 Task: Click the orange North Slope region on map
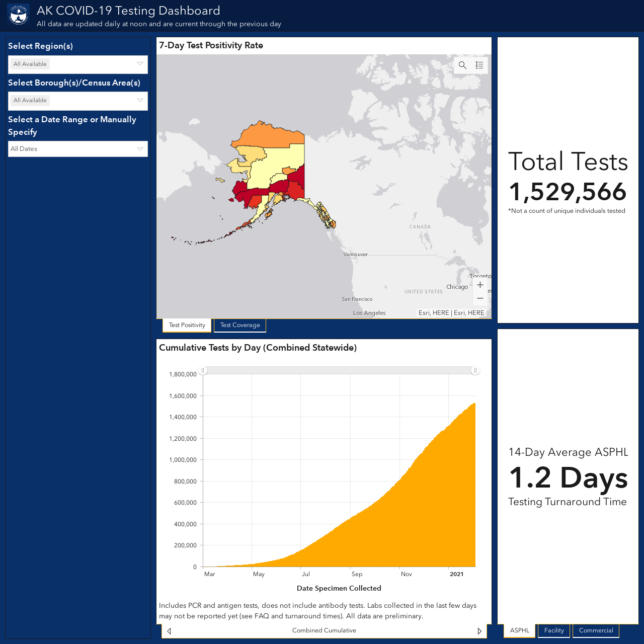click(272, 135)
